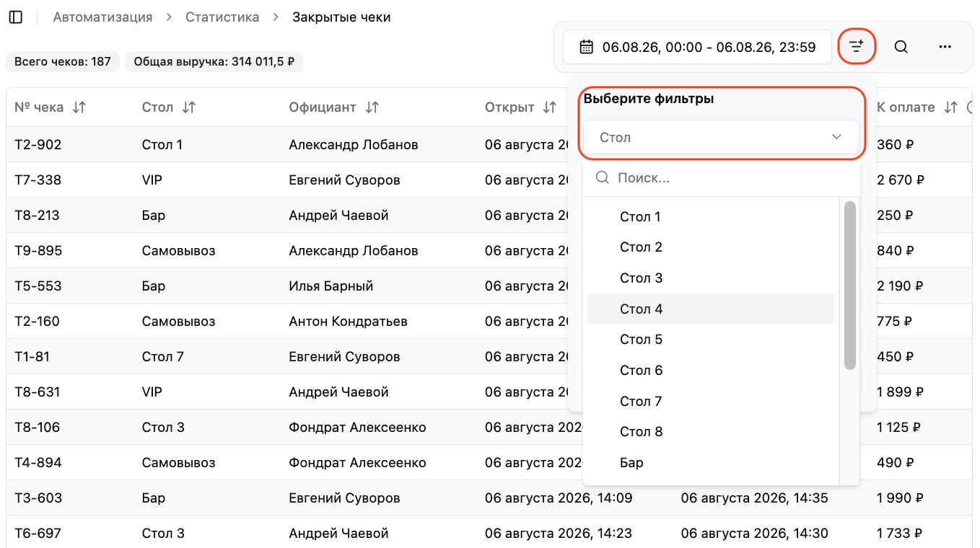
Task: Click Закрытые чеки breadcrumb title
Action: (x=341, y=17)
